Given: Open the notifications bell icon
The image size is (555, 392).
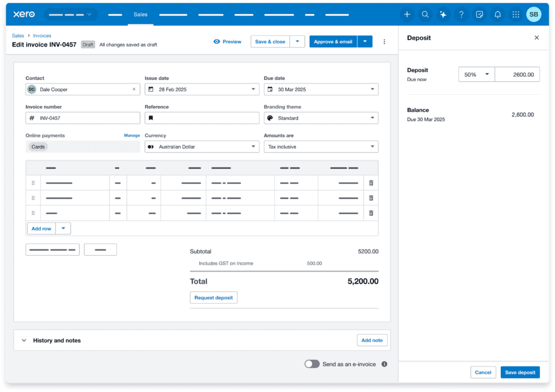Looking at the screenshot, I should pos(498,15).
